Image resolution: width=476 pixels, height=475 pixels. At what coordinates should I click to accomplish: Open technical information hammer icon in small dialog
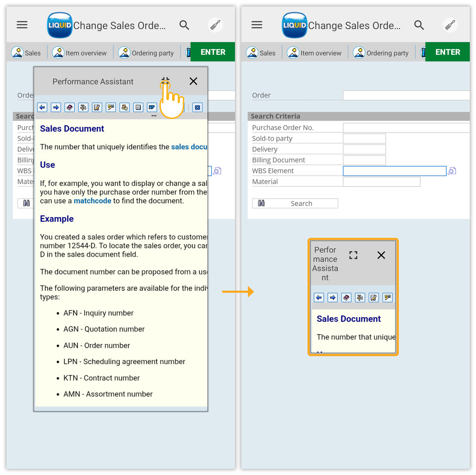(x=360, y=298)
